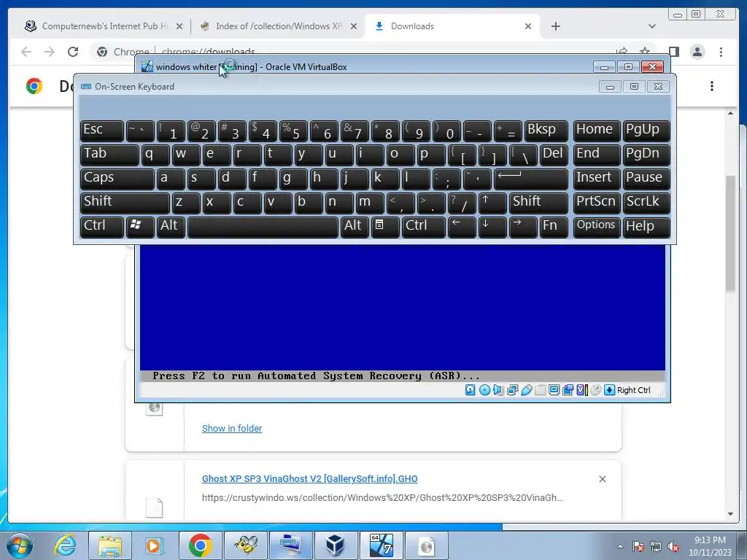The height and width of the screenshot is (560, 747).
Task: Click the 64-bit 7 application icon in the taskbar
Action: pos(381,545)
